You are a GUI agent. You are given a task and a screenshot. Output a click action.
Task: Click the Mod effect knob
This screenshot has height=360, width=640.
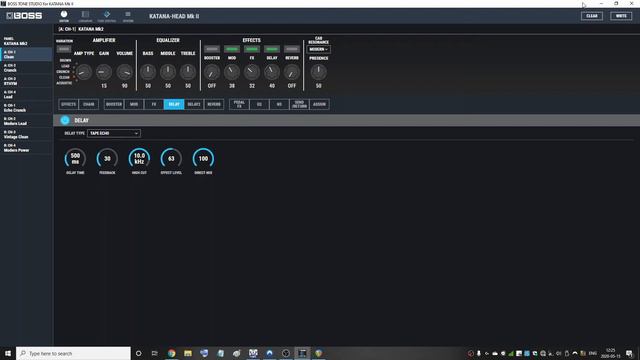(x=232, y=72)
